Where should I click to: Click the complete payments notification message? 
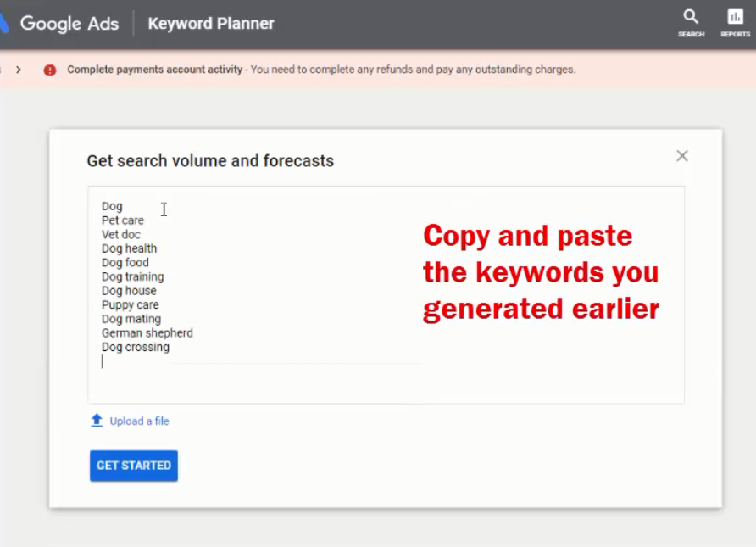coord(321,70)
